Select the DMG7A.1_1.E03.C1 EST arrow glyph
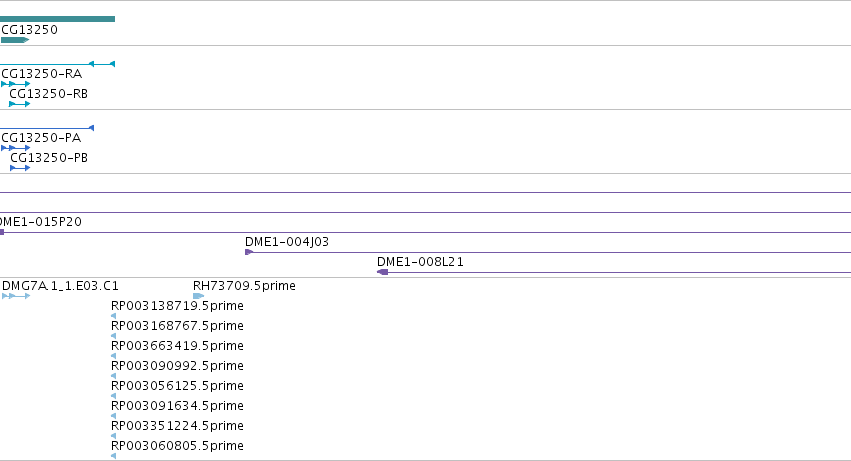The width and height of the screenshot is (851, 461). coord(16,296)
